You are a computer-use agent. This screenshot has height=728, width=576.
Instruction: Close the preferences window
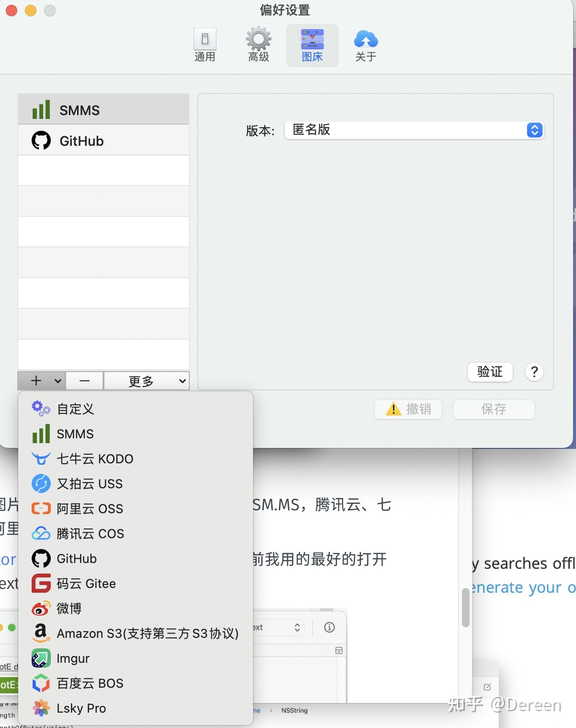click(12, 10)
